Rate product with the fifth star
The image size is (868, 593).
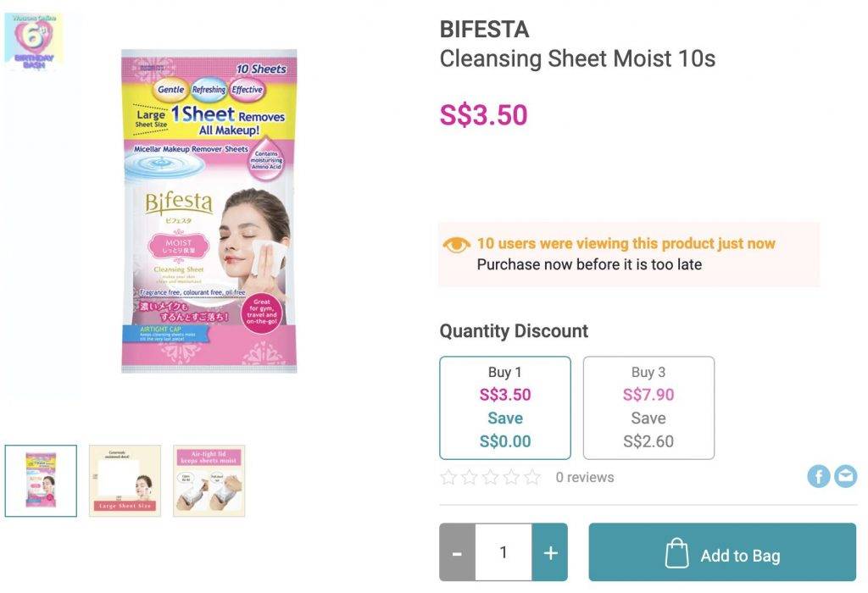532,478
